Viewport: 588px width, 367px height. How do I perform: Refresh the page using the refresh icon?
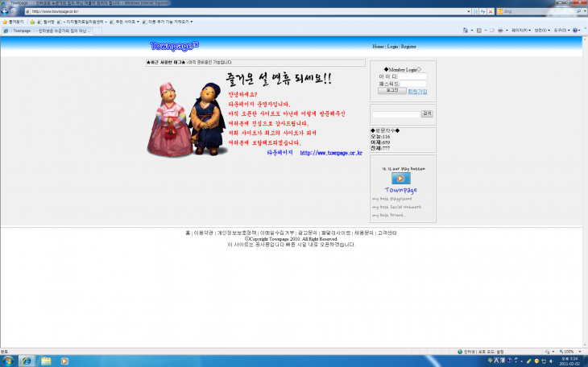pyautogui.click(x=483, y=11)
